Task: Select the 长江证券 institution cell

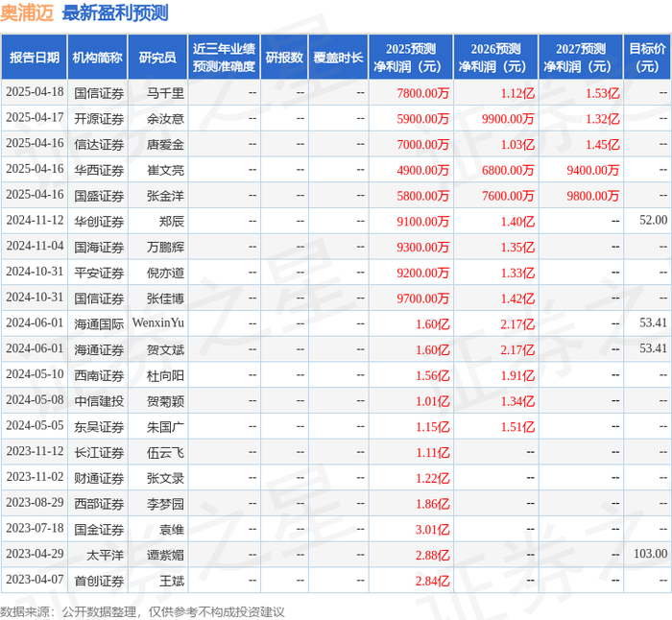Action: pyautogui.click(x=99, y=453)
